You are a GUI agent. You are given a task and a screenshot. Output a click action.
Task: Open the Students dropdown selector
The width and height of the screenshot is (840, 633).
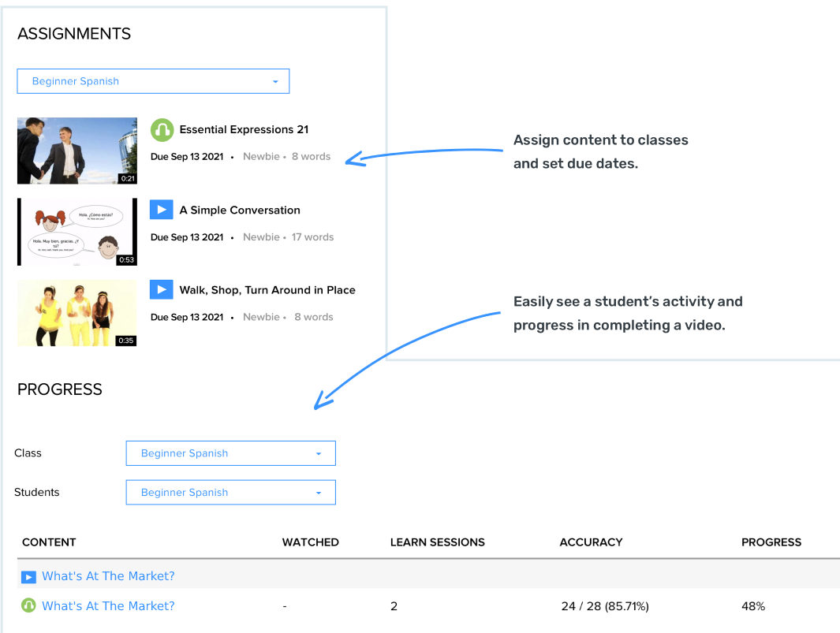[230, 493]
